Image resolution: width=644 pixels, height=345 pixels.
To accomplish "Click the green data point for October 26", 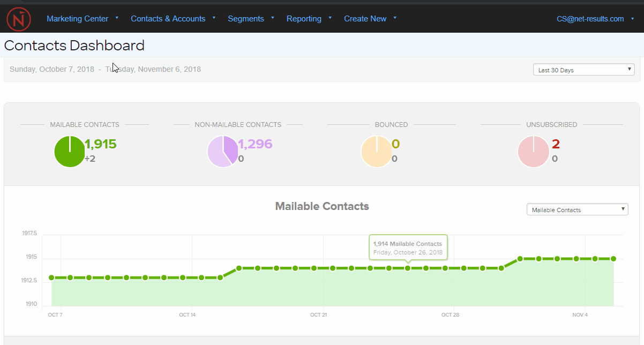I will click(408, 268).
